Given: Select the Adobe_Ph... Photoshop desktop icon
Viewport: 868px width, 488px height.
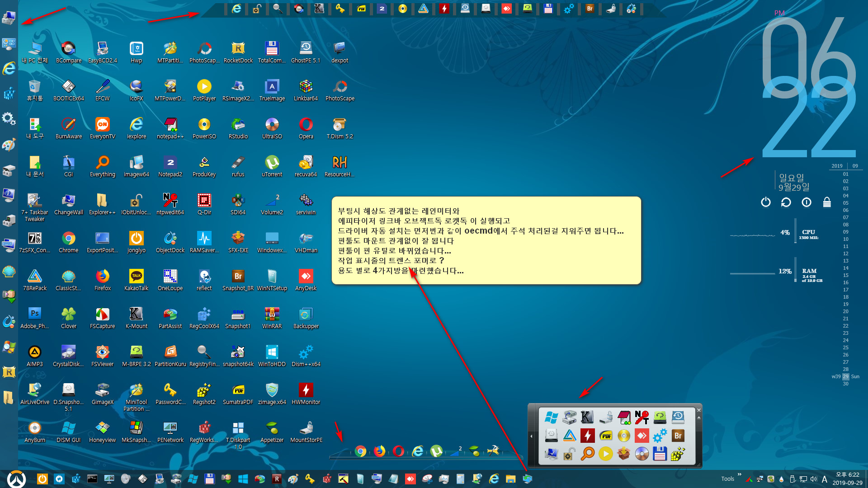Looking at the screenshot, I should (35, 318).
